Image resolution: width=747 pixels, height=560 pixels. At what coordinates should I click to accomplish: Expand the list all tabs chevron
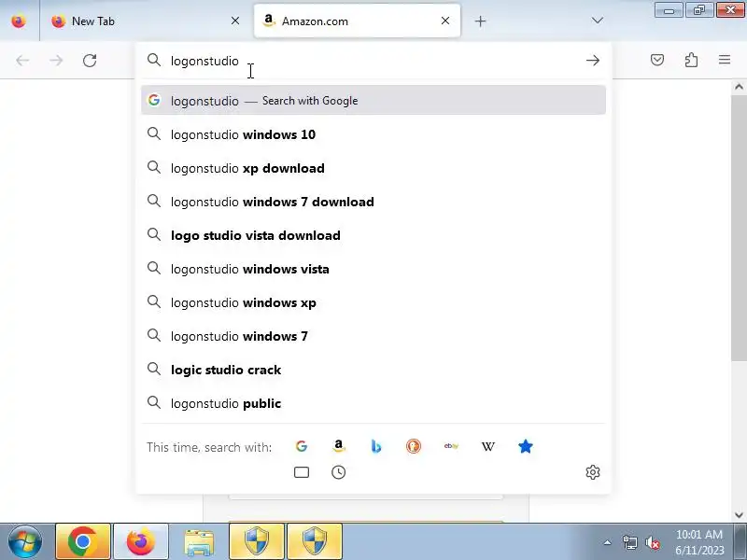pos(597,21)
